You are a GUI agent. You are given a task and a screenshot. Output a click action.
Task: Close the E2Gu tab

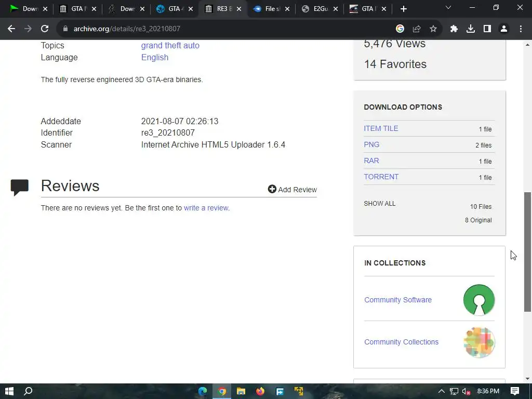(336, 9)
